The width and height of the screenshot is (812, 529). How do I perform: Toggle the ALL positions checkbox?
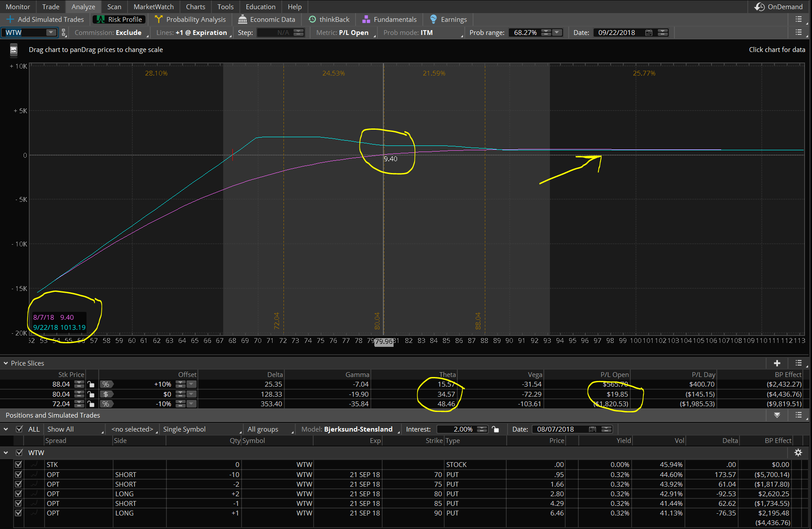coord(19,429)
